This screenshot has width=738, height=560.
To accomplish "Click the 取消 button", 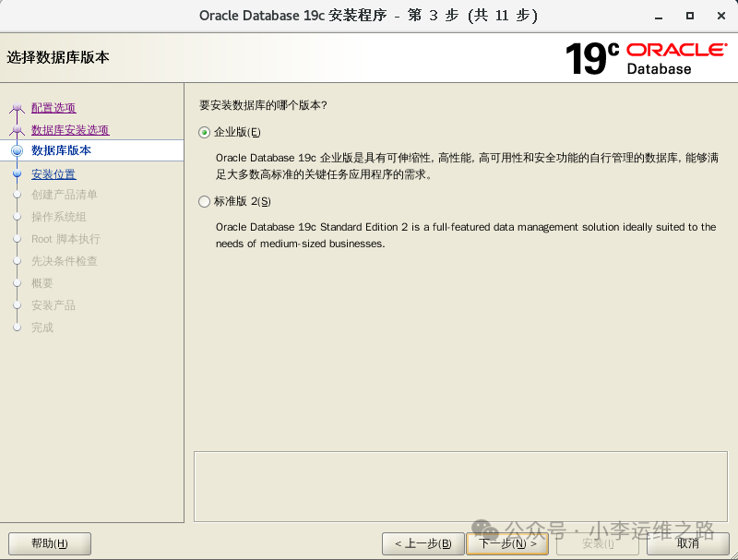I will coord(687,543).
